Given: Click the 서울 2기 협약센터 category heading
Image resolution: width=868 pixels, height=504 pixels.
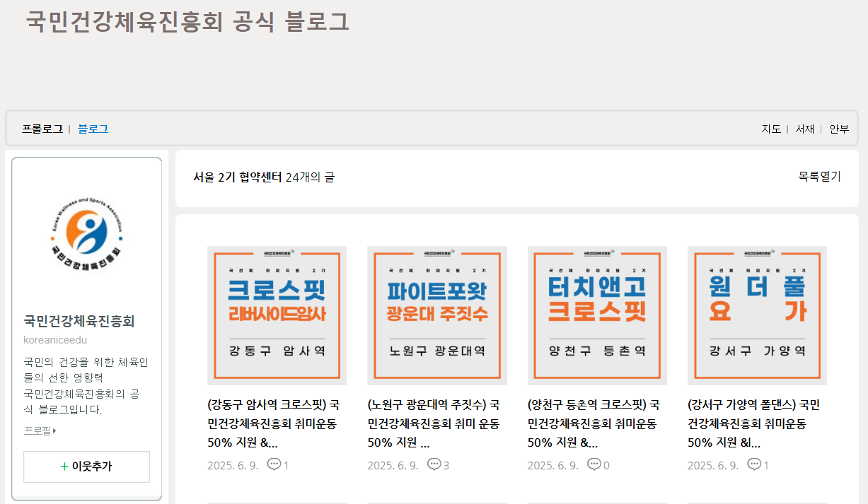Looking at the screenshot, I should (x=238, y=177).
